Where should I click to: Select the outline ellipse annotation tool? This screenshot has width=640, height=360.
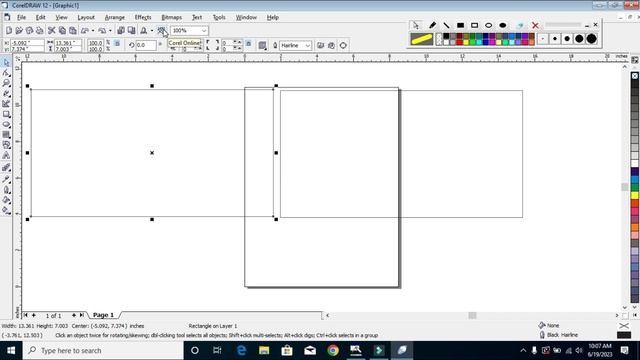tap(489, 25)
